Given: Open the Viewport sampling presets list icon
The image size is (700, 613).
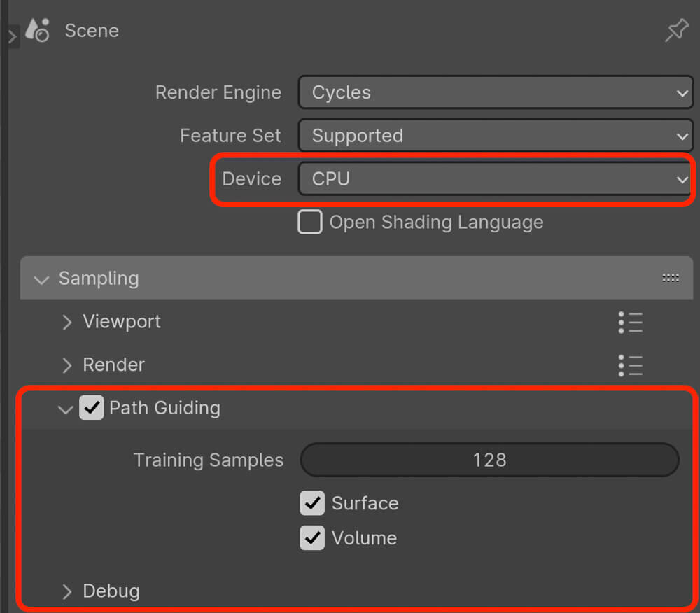Looking at the screenshot, I should 631,323.
